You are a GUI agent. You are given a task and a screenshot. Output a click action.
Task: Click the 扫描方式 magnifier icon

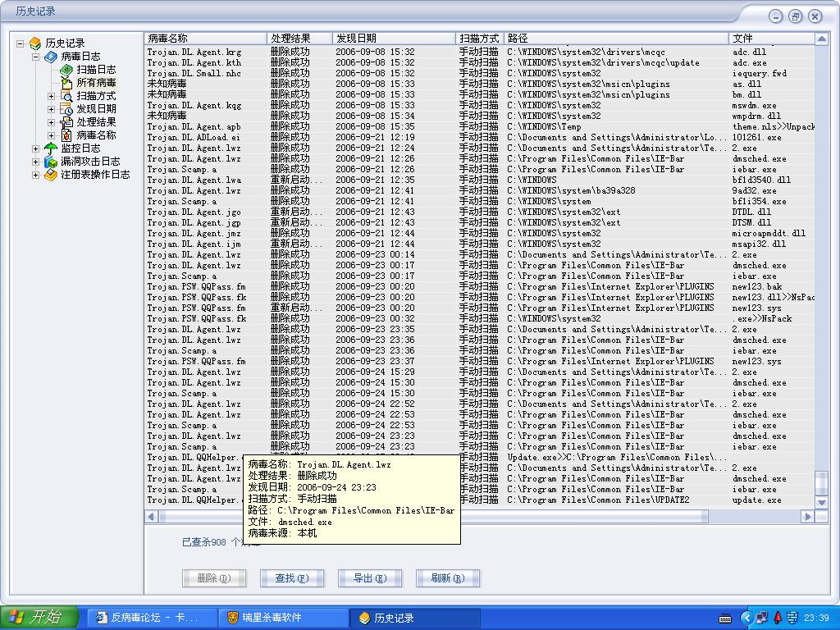click(66, 96)
